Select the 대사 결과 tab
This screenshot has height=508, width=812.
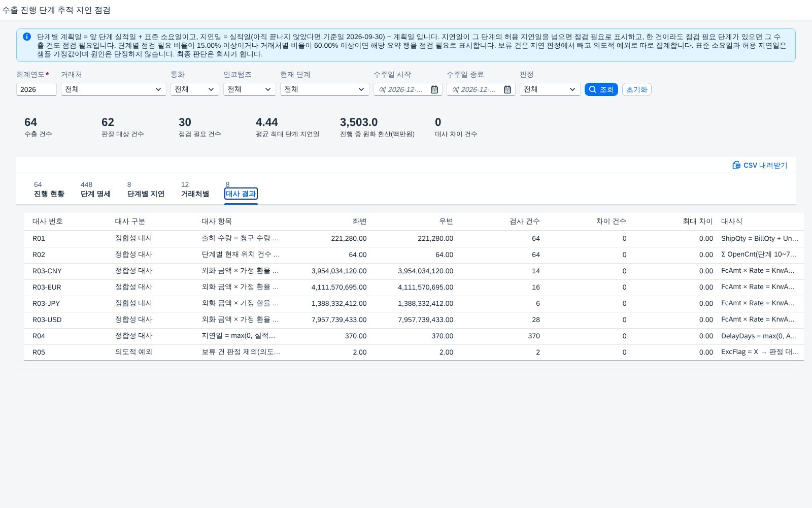click(x=241, y=194)
